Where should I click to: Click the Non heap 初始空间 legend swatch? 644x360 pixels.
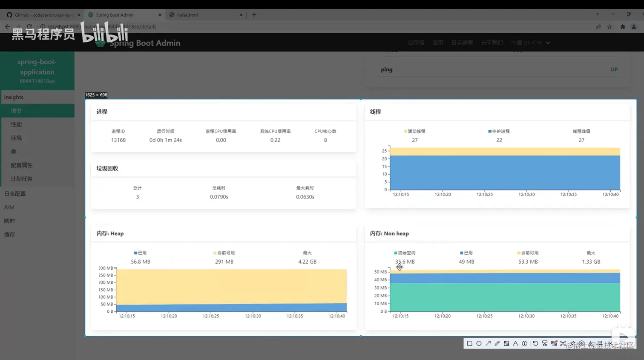(x=396, y=253)
